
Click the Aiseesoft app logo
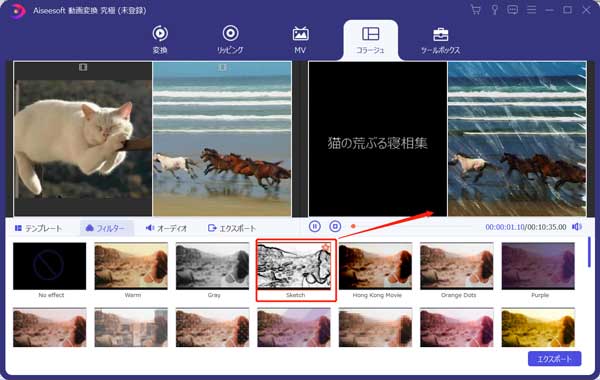pyautogui.click(x=18, y=11)
